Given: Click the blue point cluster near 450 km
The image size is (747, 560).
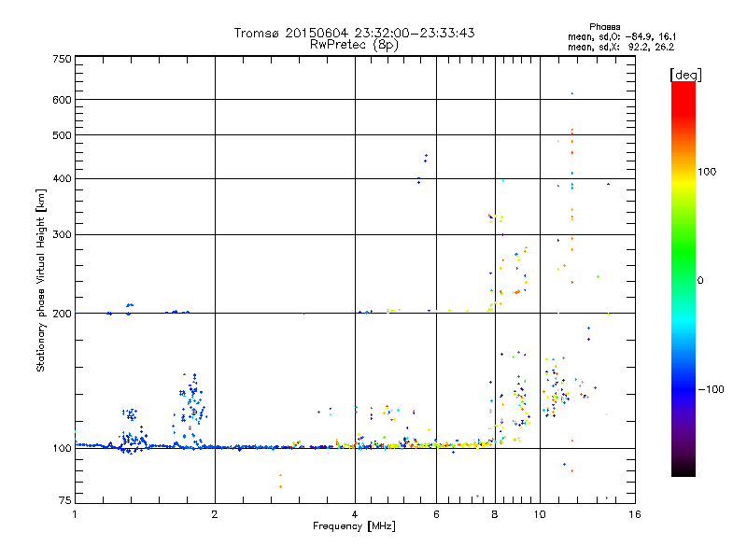Looking at the screenshot, I should [426, 158].
